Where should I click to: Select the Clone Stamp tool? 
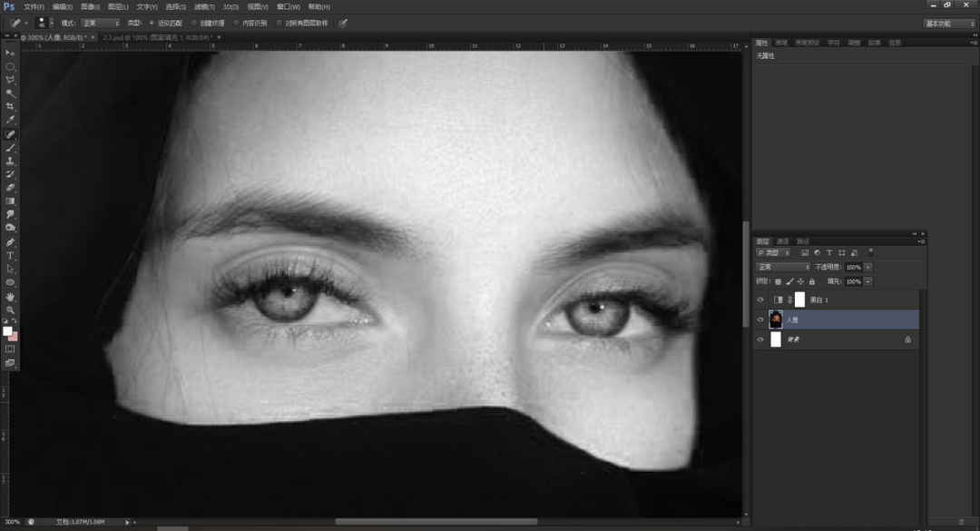click(10, 162)
